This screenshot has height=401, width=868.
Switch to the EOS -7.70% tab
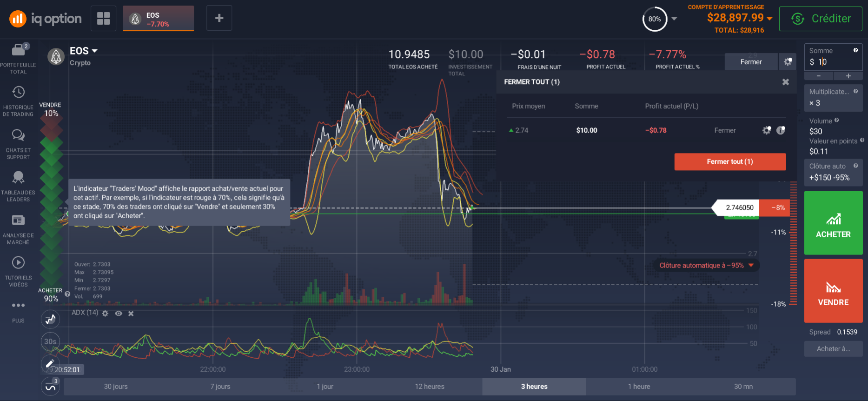coord(158,19)
